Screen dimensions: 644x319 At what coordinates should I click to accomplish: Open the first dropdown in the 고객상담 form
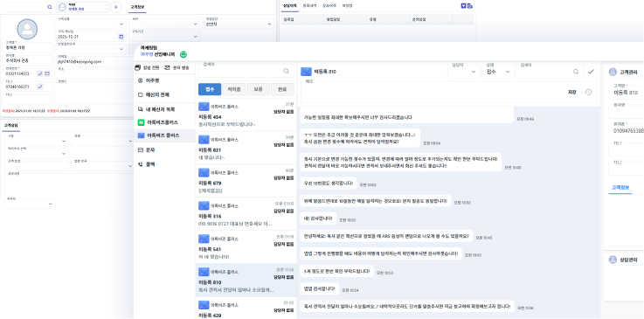pyautogui.click(x=37, y=141)
